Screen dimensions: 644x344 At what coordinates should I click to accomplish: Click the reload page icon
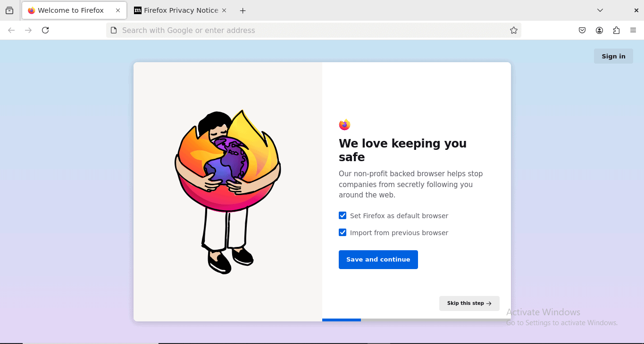point(45,30)
